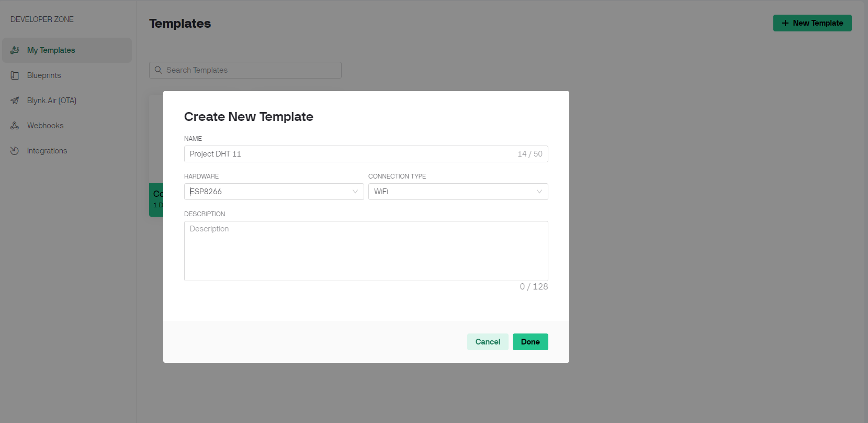This screenshot has height=423, width=868.
Task: Expand the Connection Type WiFi dropdown
Action: pyautogui.click(x=458, y=192)
